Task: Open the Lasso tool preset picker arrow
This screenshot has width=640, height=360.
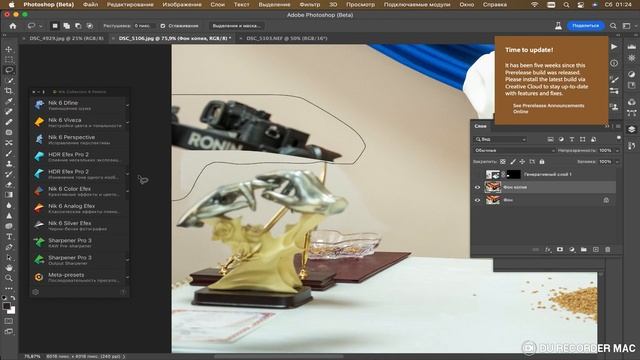Action: (x=41, y=26)
